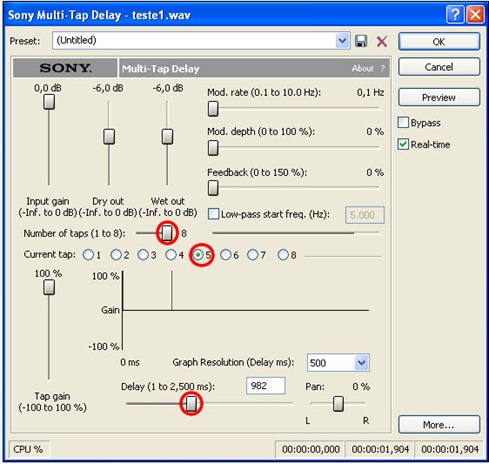Image resolution: width=489 pixels, height=464 pixels.
Task: Delete preset using the red X icon
Action: coord(382,41)
